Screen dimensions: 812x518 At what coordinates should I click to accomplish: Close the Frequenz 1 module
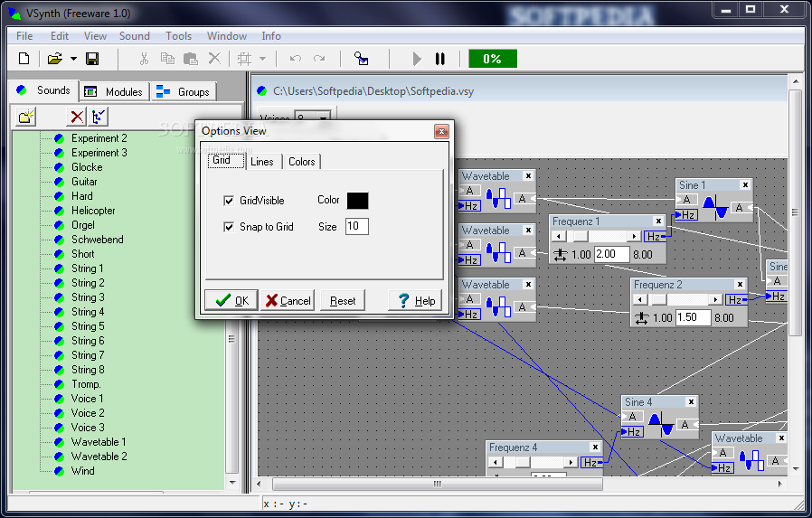tap(658, 221)
